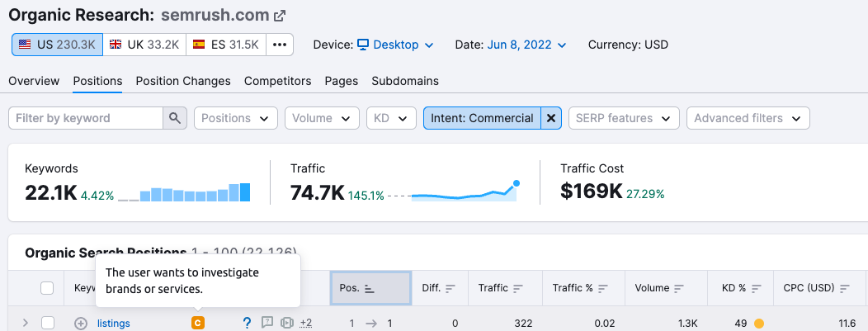Open the Volume filter dropdown
The height and width of the screenshot is (331, 868).
pos(322,118)
